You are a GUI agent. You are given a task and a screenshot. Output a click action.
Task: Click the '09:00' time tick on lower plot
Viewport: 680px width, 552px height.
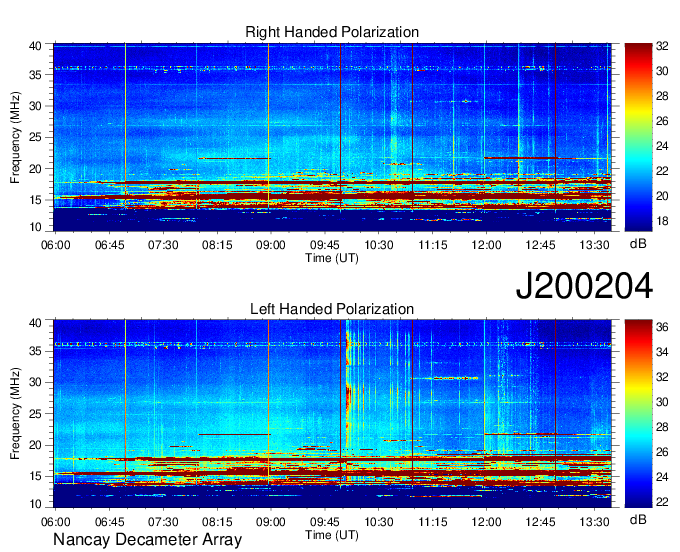coord(271,521)
